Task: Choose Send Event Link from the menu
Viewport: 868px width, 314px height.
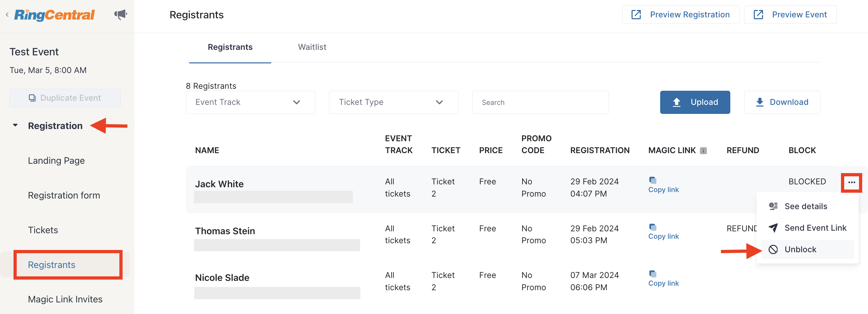Action: tap(807, 228)
